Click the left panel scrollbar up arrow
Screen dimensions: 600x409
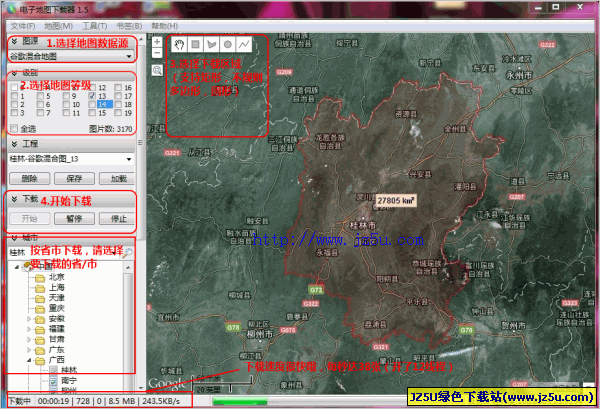pyautogui.click(x=141, y=39)
